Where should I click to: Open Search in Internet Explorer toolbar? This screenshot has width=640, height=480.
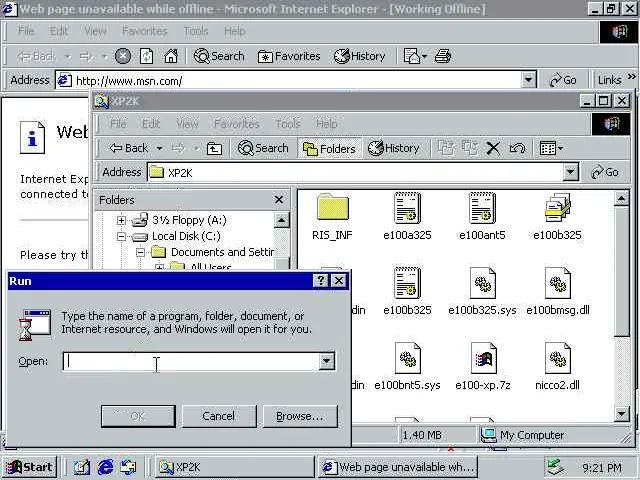coord(219,56)
